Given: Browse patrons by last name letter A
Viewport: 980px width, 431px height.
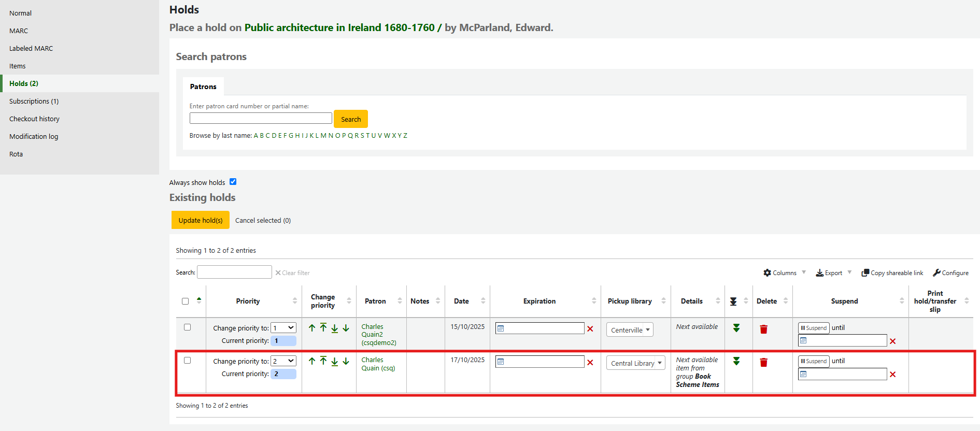Looking at the screenshot, I should pyautogui.click(x=255, y=136).
